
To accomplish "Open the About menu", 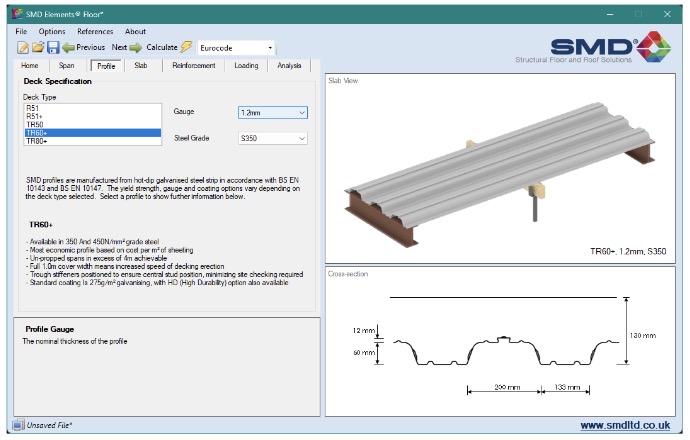I will (x=135, y=31).
